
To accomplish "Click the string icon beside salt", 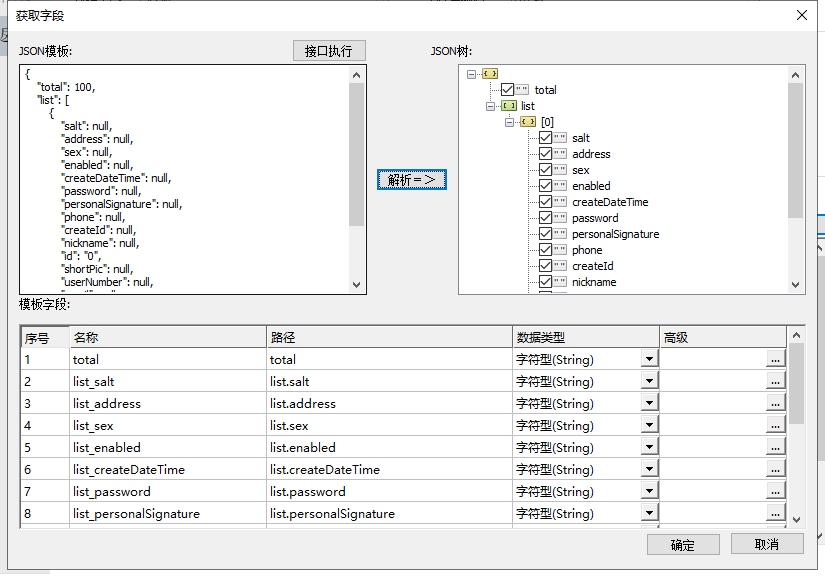I will pos(560,138).
